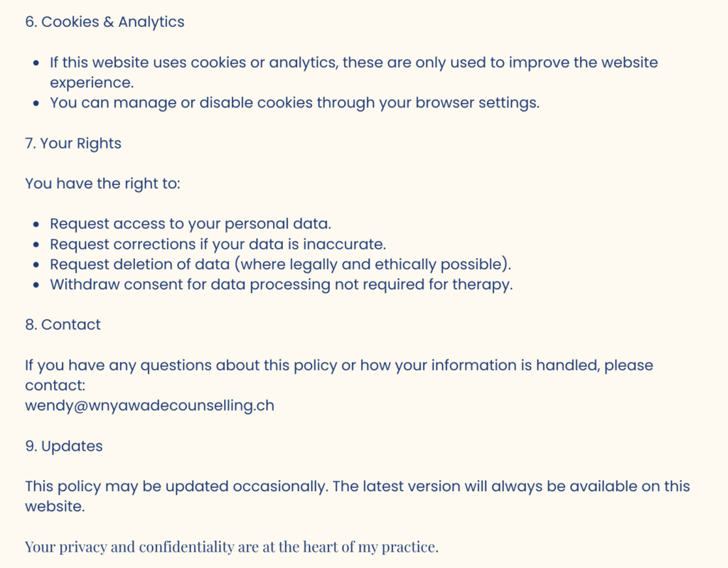
Task: Click the "7. Your Rights" heading
Action: coord(73,144)
